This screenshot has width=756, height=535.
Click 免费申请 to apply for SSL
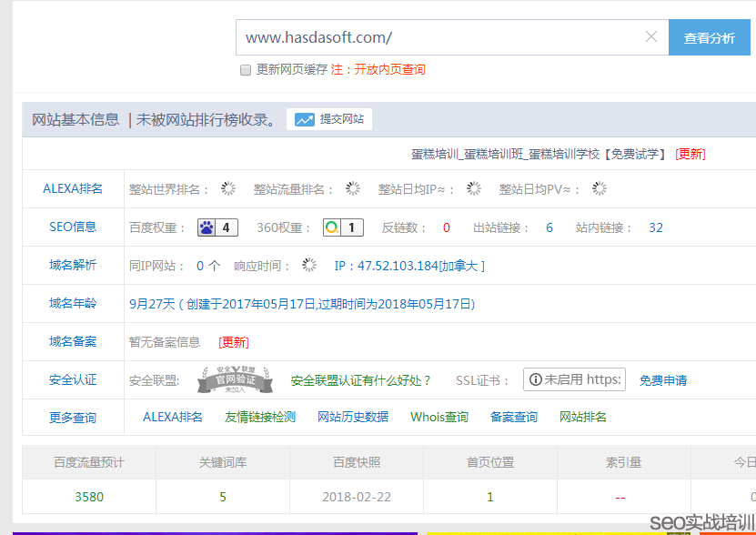(x=662, y=379)
